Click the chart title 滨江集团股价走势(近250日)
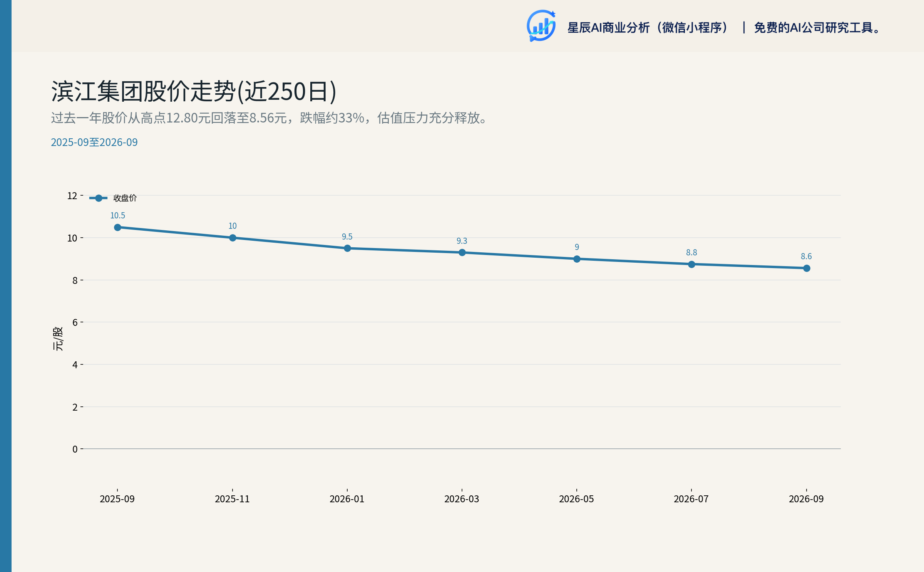Viewport: 924px width, 572px height. pyautogui.click(x=194, y=92)
